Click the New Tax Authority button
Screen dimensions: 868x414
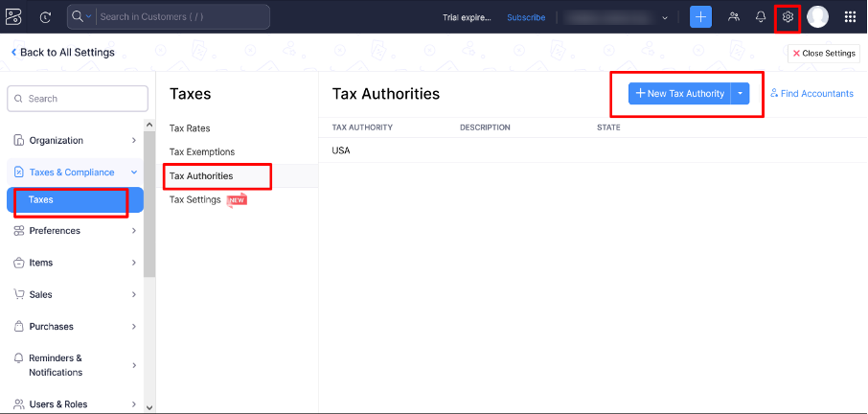tap(679, 93)
